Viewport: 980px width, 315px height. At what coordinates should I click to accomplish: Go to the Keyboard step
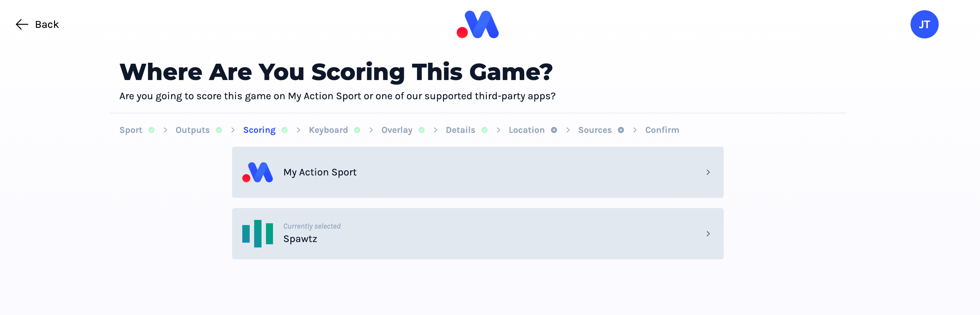[328, 130]
